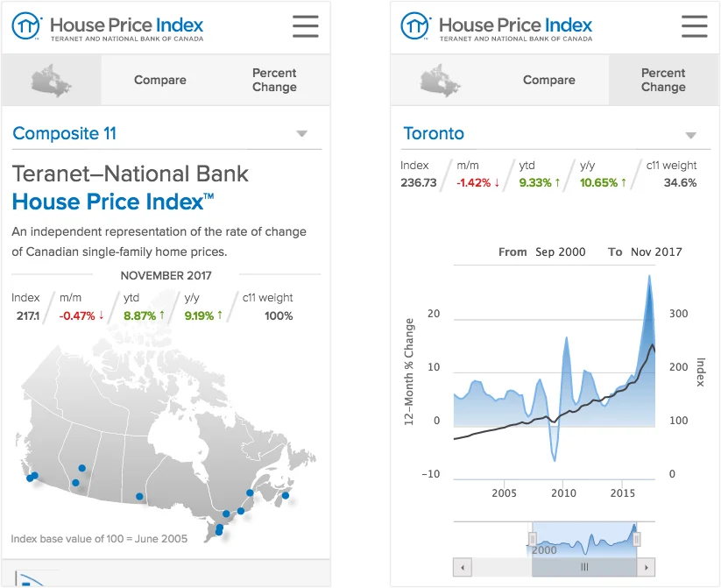Click the Halifax dot on the map

(285, 496)
